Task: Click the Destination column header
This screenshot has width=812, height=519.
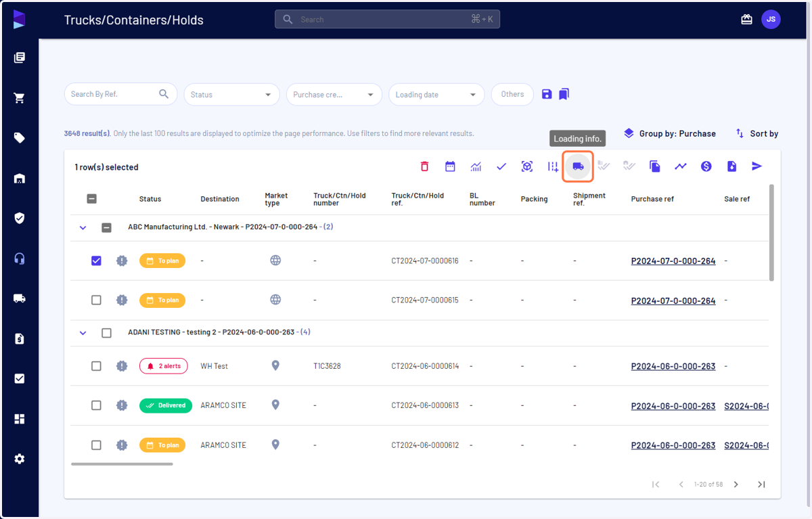Action: [220, 199]
